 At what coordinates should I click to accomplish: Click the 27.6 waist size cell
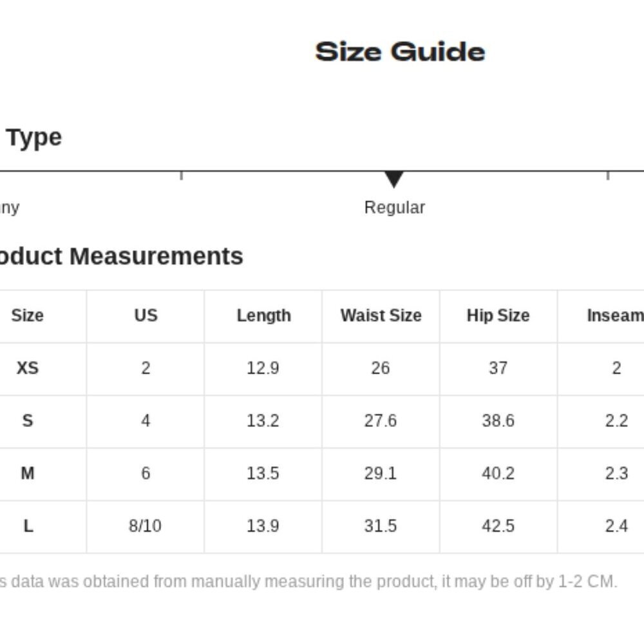pos(380,421)
